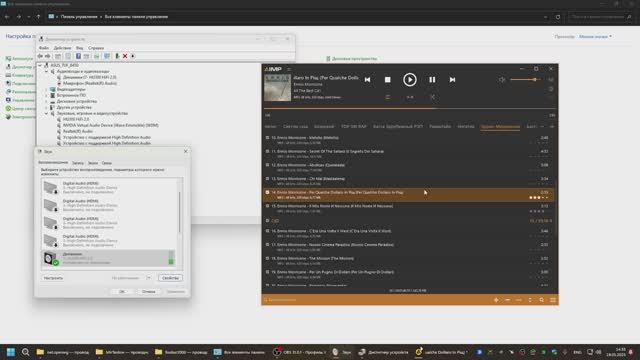Open AIMP playlist bottom menu icon
Viewport: 640px width, 360px height.
[553, 300]
